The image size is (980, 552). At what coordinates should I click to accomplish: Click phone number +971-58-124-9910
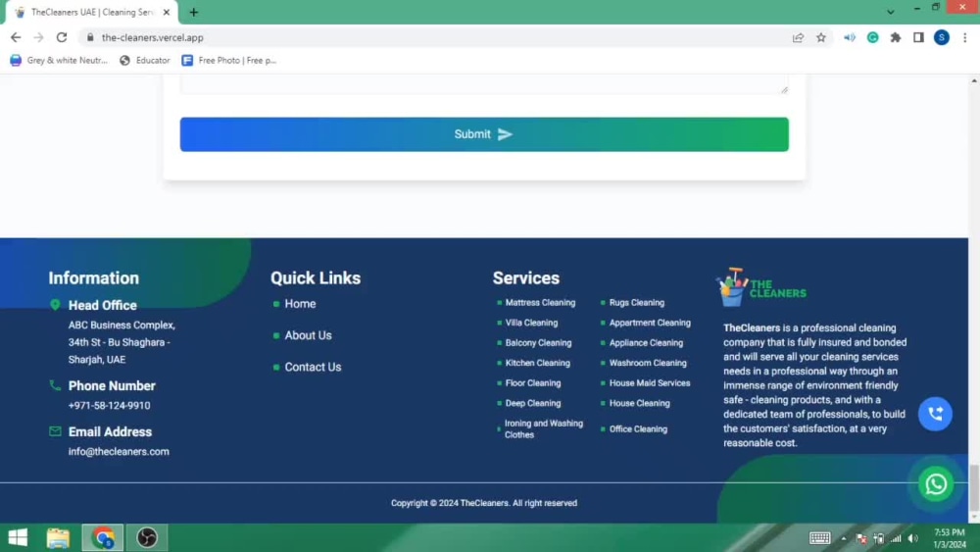click(x=109, y=405)
